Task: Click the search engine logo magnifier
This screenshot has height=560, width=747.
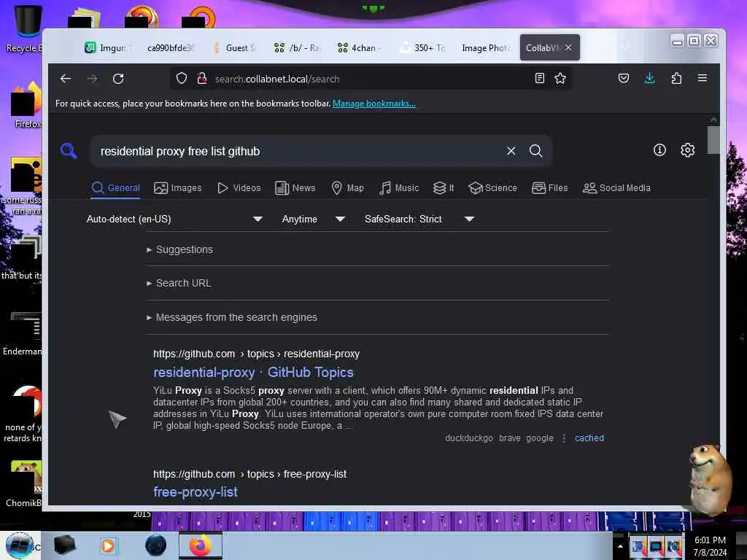Action: click(x=69, y=151)
